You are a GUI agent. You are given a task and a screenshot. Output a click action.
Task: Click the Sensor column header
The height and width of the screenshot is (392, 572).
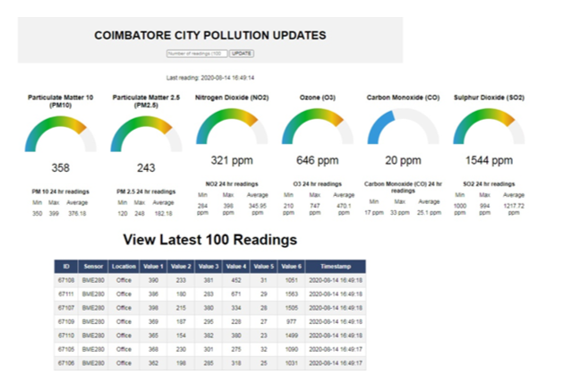coord(93,267)
